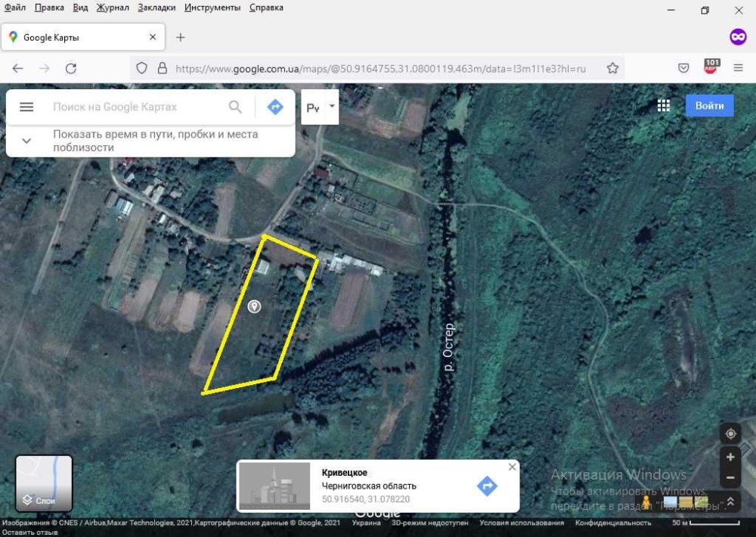Click the Украина footer link

366,523
